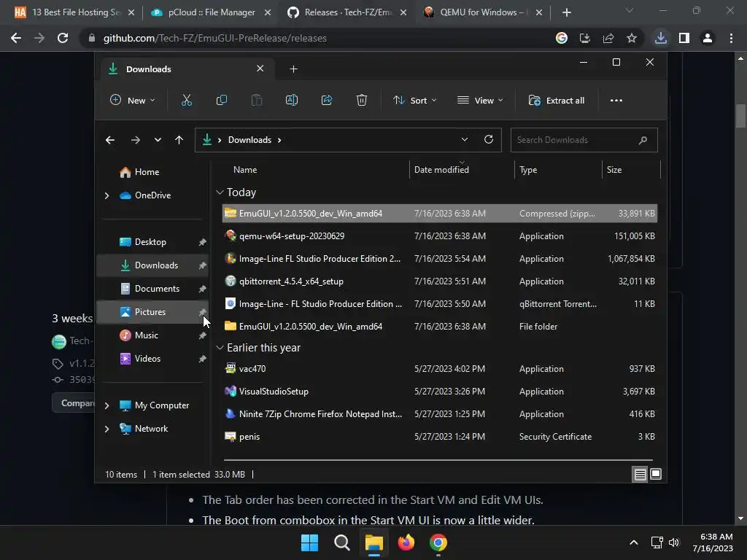Viewport: 747px width, 560px height.
Task: Select the FL Studio qBittorrent torrent file
Action: point(440,304)
